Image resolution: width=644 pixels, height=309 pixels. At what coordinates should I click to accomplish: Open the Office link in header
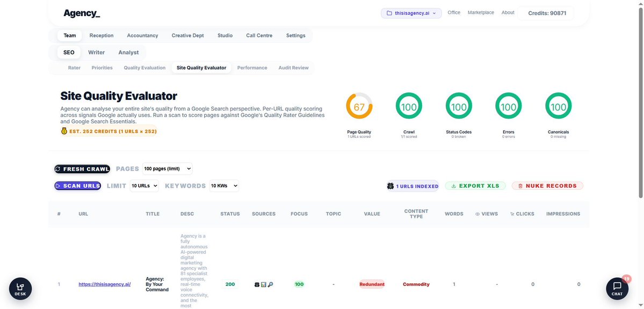pos(454,13)
